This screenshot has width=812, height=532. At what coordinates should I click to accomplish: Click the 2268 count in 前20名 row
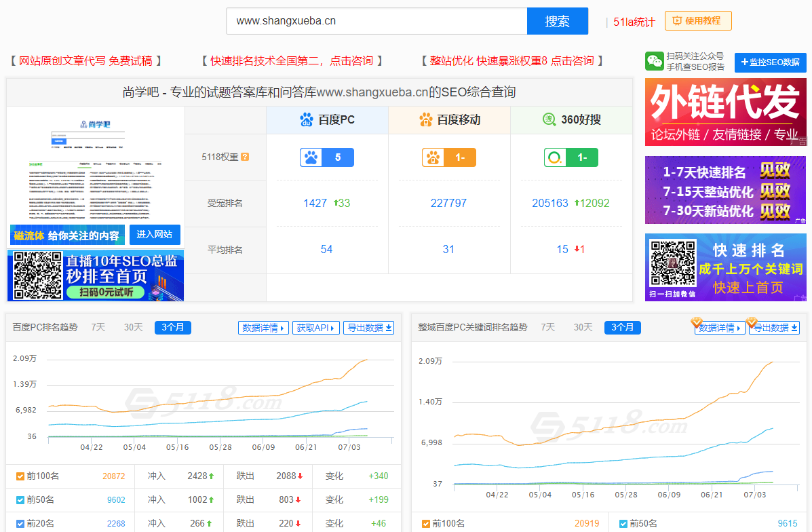coord(116,524)
